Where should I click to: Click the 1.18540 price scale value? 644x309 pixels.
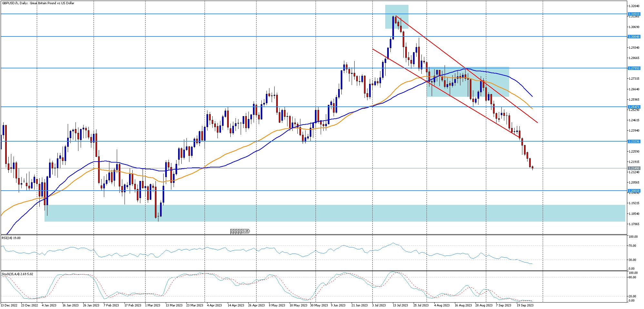pos(634,214)
